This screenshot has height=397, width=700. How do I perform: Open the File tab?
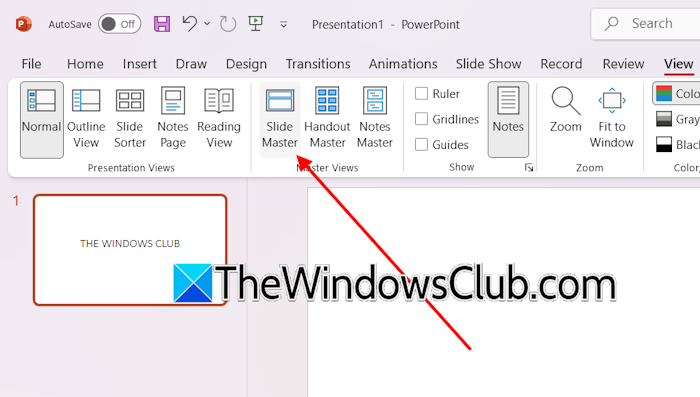[31, 64]
